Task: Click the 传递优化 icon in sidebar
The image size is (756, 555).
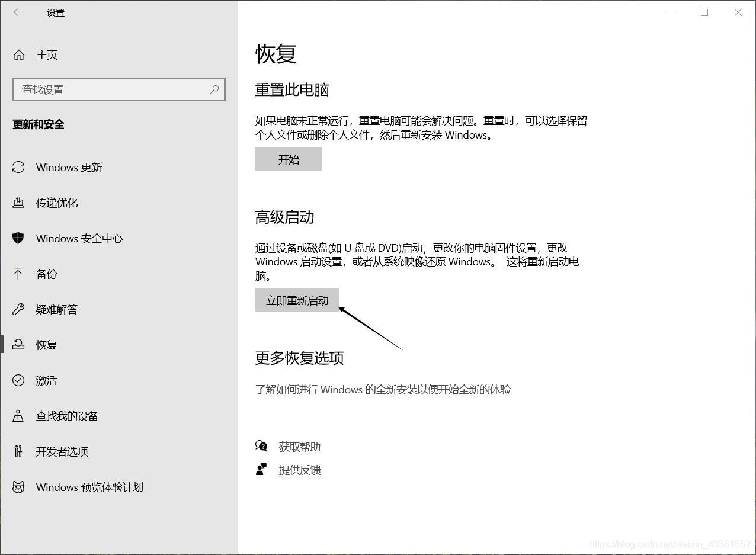Action: click(18, 203)
